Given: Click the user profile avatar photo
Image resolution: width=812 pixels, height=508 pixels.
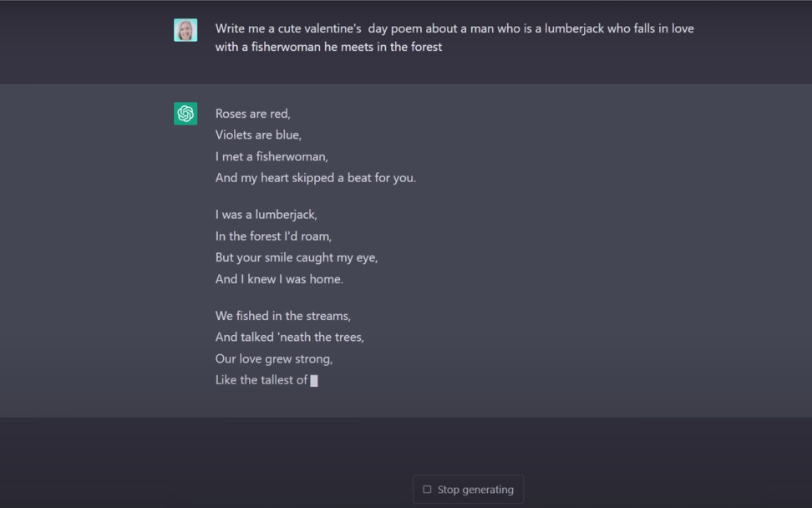Looking at the screenshot, I should pos(185,30).
